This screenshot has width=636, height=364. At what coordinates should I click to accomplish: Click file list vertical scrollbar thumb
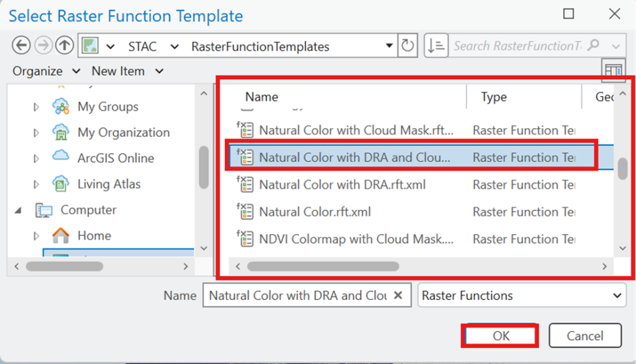(623, 169)
